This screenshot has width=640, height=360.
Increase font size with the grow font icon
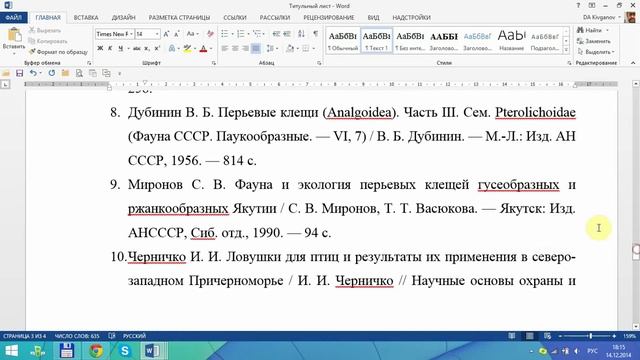pyautogui.click(x=166, y=34)
